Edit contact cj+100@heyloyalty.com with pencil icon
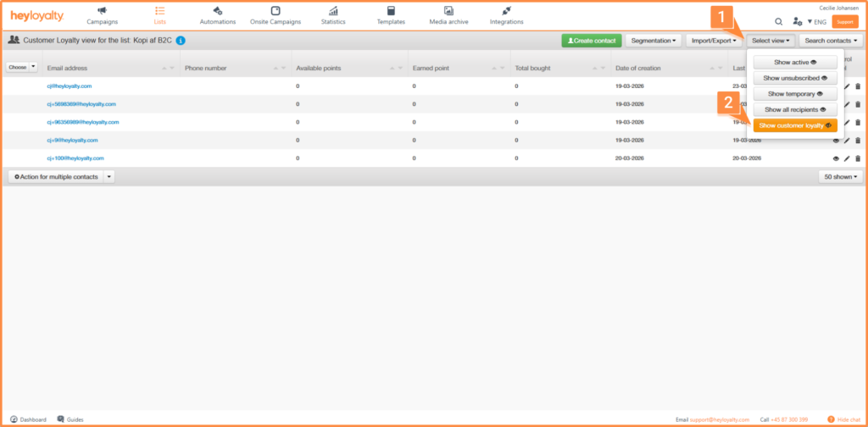The height and width of the screenshot is (427, 868). (x=847, y=158)
